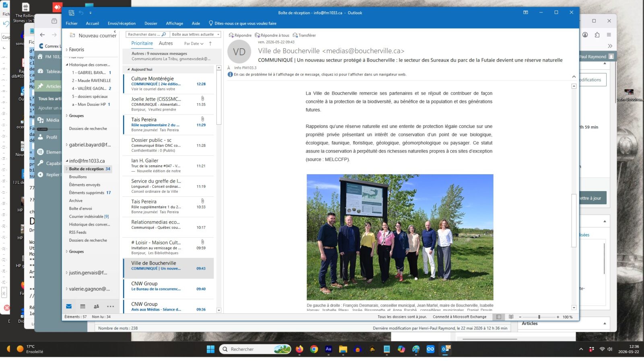Click the group photo in the email body
The width and height of the screenshot is (644, 362).
tap(400, 237)
